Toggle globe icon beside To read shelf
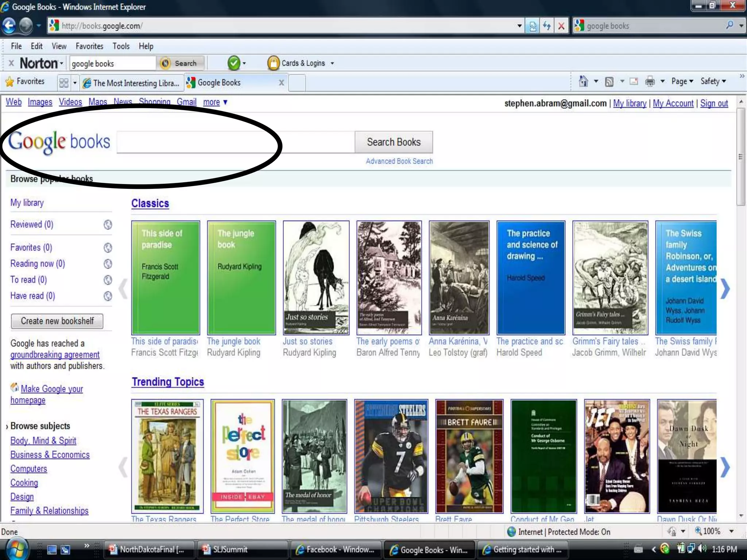 (108, 280)
